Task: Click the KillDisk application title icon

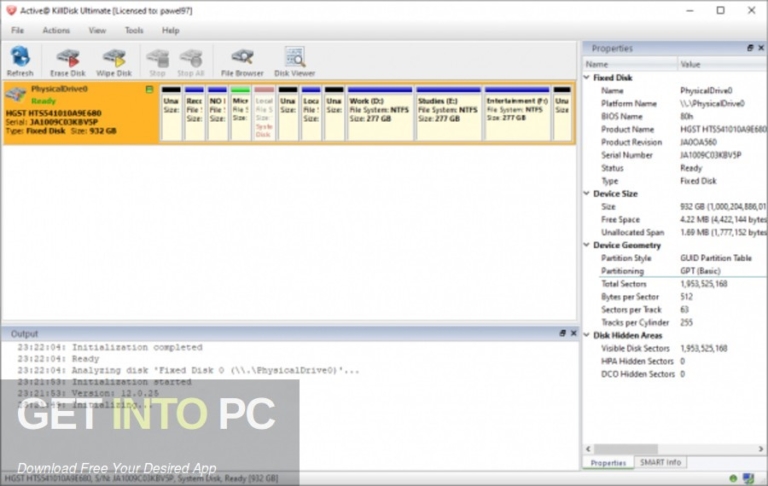Action: [x=11, y=10]
